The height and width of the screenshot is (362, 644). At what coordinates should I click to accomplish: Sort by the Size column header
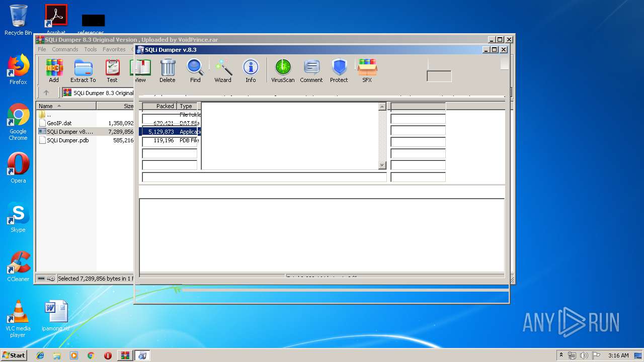point(115,106)
